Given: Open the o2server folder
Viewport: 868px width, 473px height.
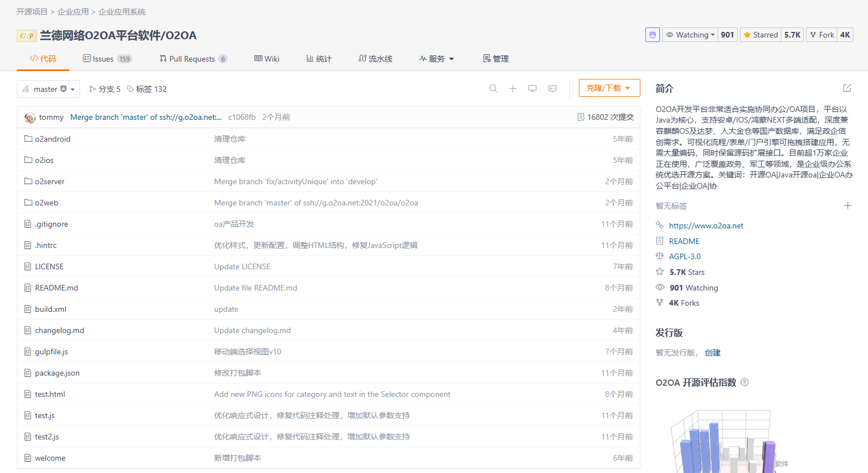Looking at the screenshot, I should pos(49,181).
